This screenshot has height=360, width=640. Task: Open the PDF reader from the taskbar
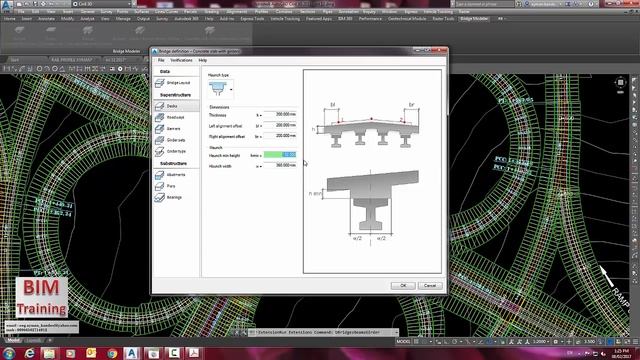(194, 353)
